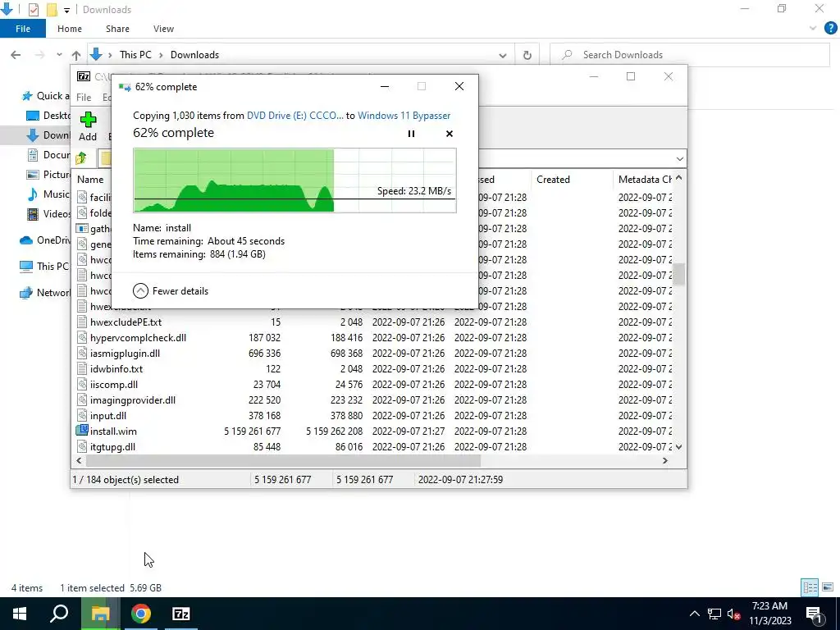Click the muted volume tray icon
The width and height of the screenshot is (840, 630).
(x=734, y=614)
